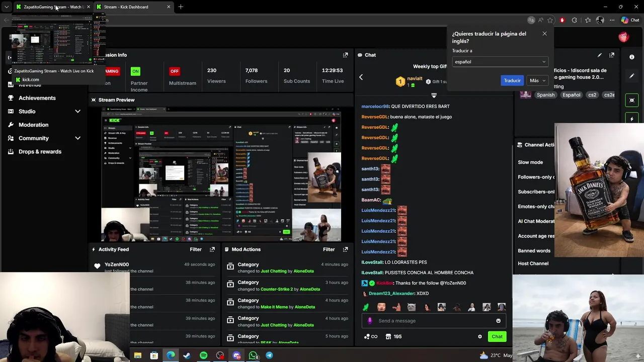Viewport: 644px width, 362px height.
Task: Click the blue Traducir button
Action: click(512, 80)
